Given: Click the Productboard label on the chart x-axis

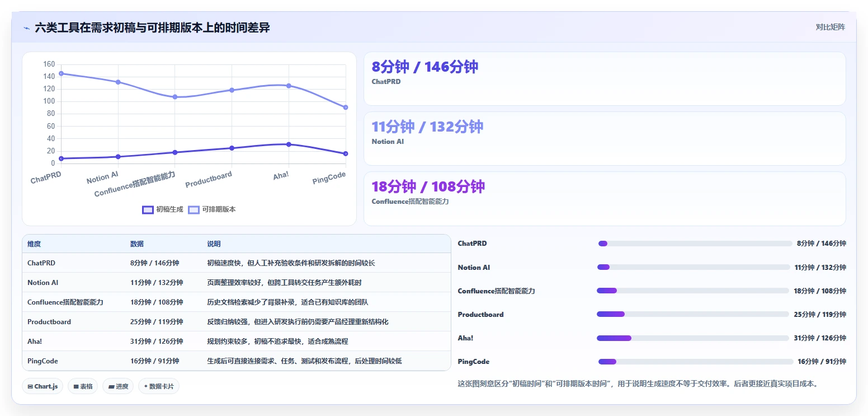Looking at the screenshot, I should pyautogui.click(x=209, y=179).
